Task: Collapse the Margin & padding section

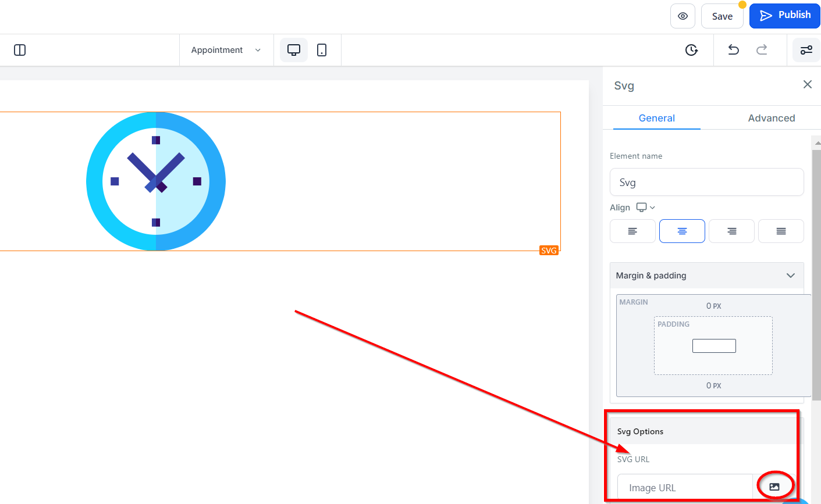Action: pyautogui.click(x=790, y=276)
